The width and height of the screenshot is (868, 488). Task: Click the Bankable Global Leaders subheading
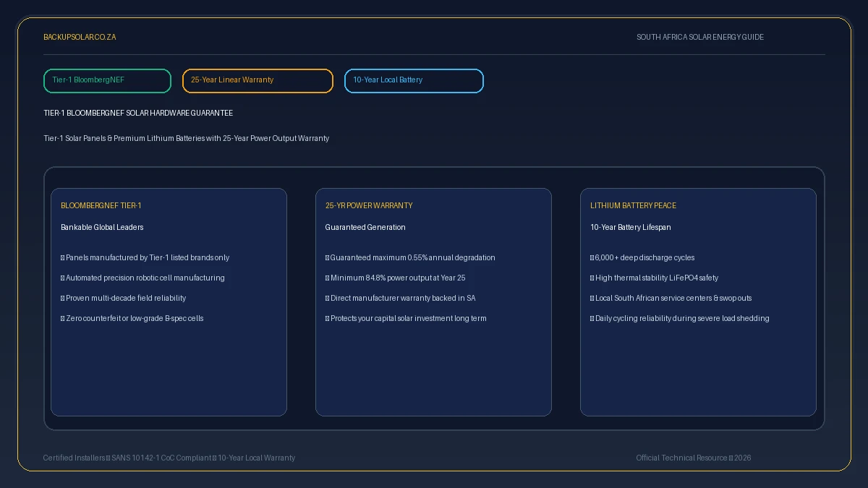102,227
